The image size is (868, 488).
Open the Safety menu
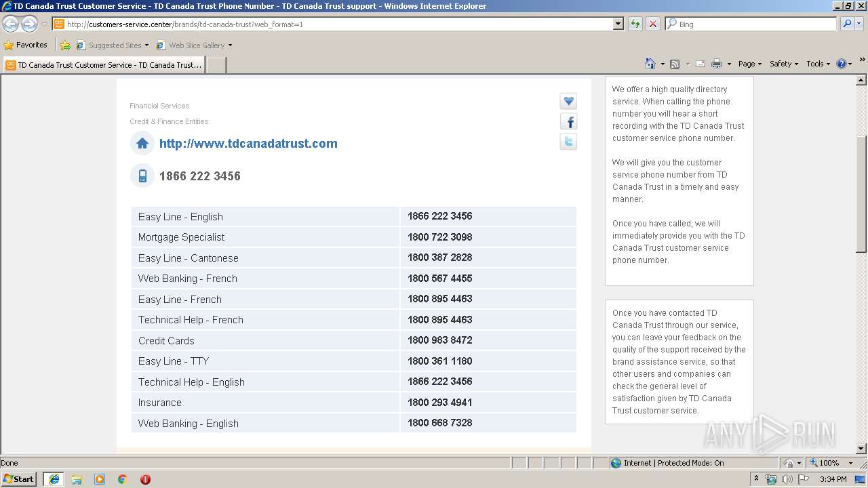(x=783, y=64)
